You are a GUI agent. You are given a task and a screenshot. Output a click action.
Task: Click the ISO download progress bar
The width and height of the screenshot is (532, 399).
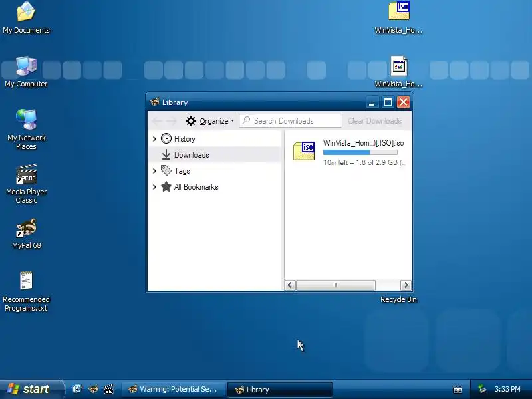(x=360, y=152)
